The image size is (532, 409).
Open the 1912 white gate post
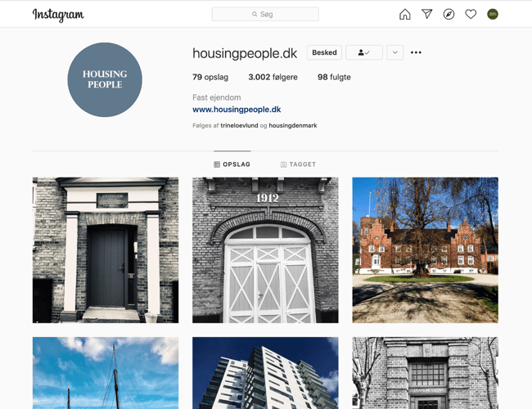265,249
